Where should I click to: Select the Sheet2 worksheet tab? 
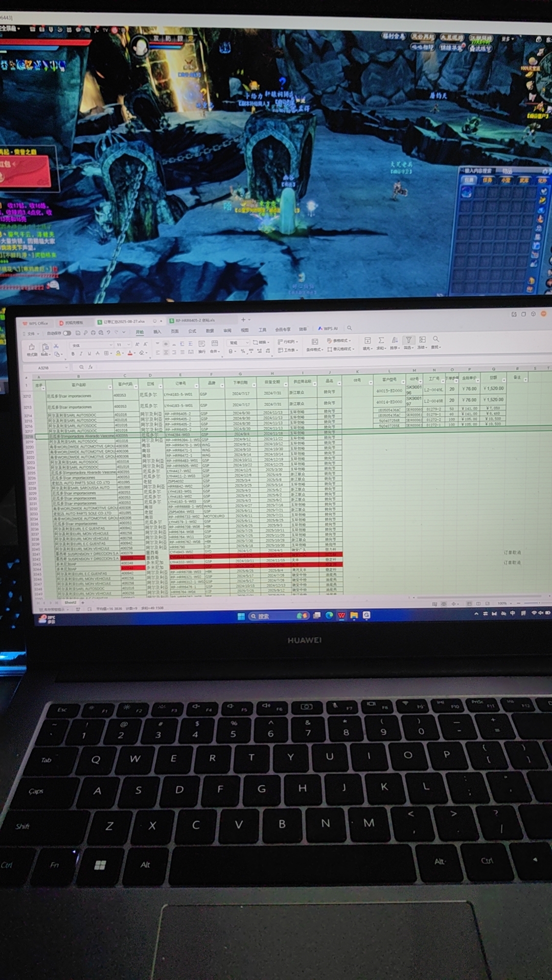tap(71, 603)
